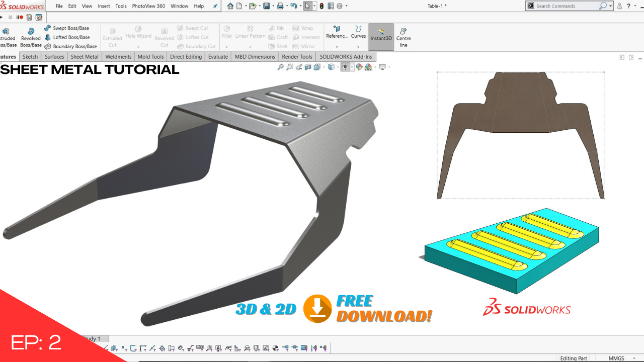Click the Save floppy disk icon
Screen dimensions: 644x362
click(x=266, y=6)
